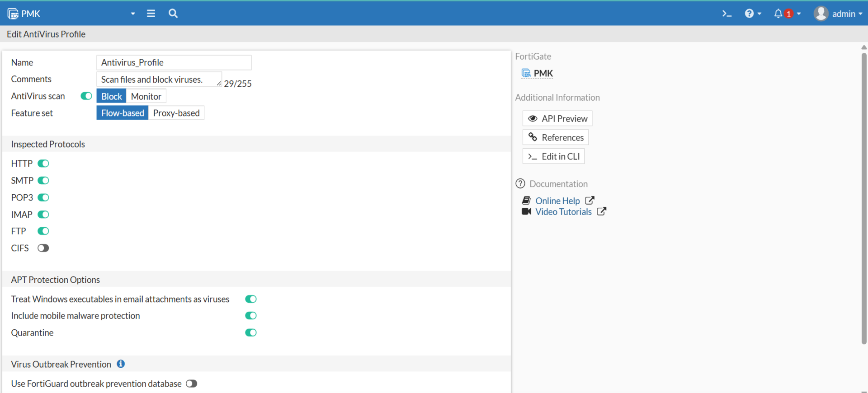Viewport: 868px width, 393px height.
Task: Switch AntiVirus scan to Monitor
Action: (x=146, y=96)
